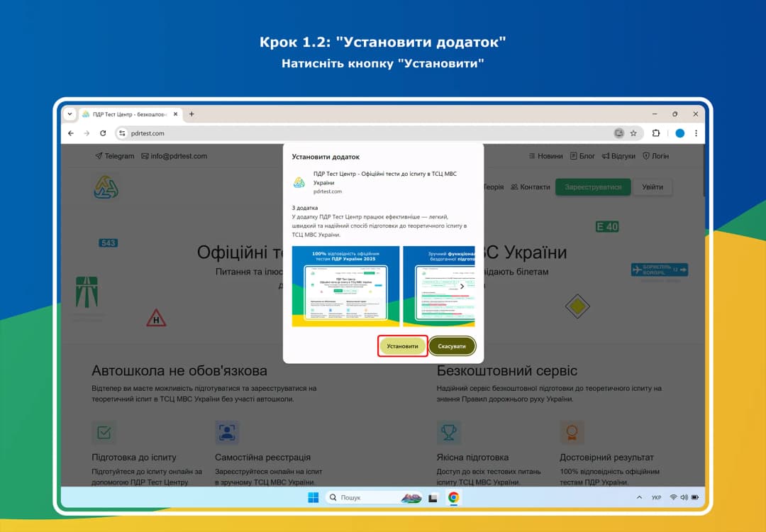The width and height of the screenshot is (766, 532).
Task: Reload the pdrtest.com page
Action: pyautogui.click(x=103, y=133)
